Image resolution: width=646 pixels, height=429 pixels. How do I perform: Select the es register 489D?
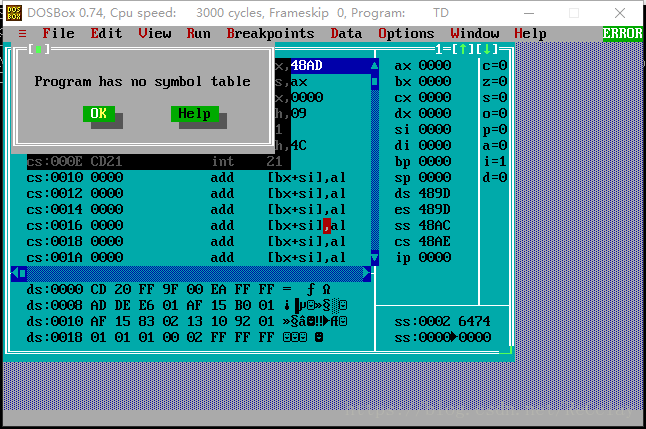pos(435,210)
